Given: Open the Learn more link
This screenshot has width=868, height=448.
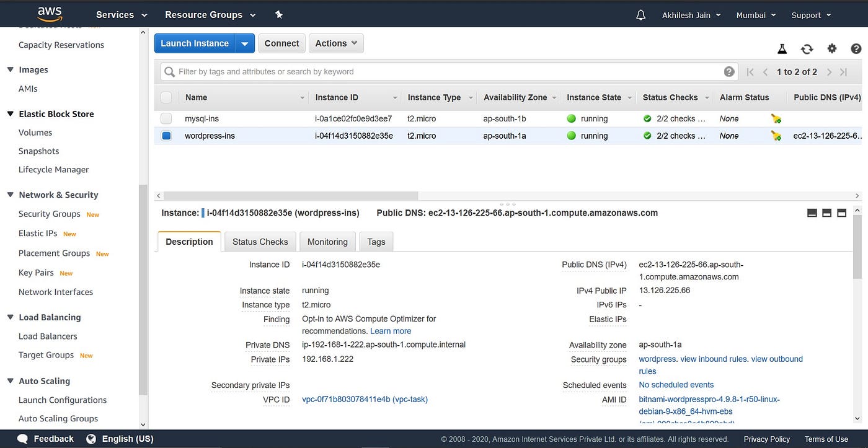Looking at the screenshot, I should pyautogui.click(x=391, y=331).
